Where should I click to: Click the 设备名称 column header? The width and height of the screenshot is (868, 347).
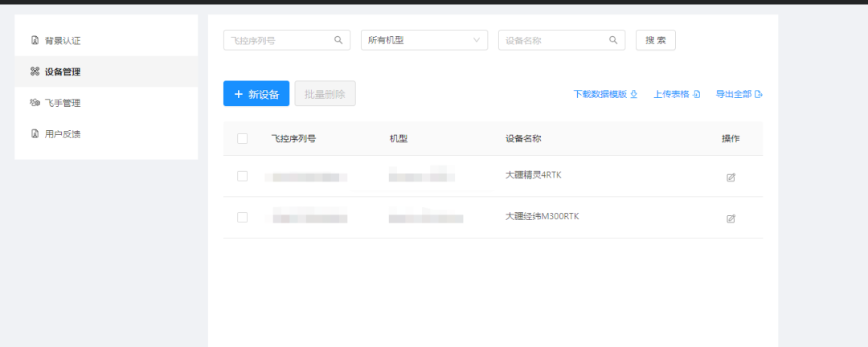pyautogui.click(x=523, y=138)
